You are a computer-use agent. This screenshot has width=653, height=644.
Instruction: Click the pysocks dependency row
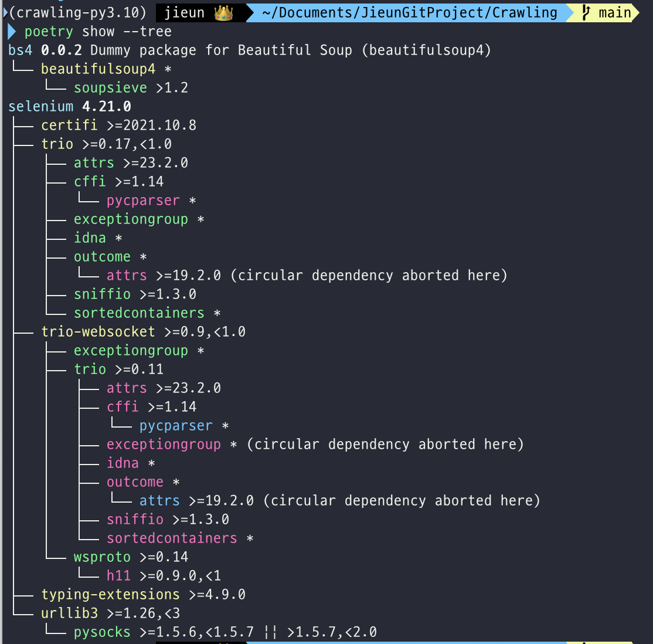[x=225, y=632]
